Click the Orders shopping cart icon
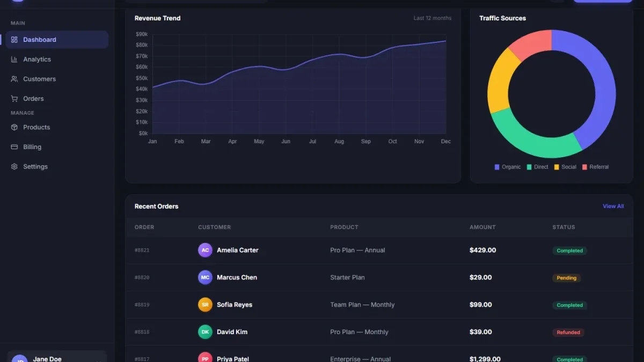This screenshot has width=644, height=362. [14, 99]
